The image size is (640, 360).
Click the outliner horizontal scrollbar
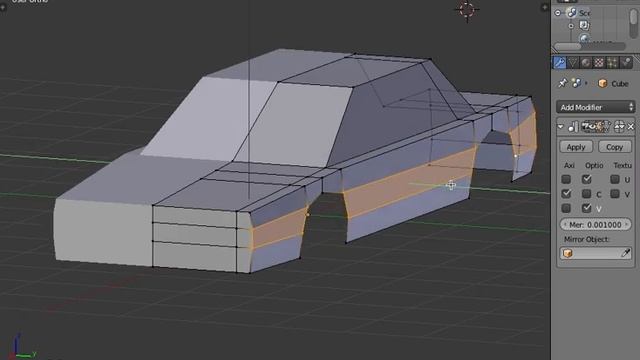[589, 46]
